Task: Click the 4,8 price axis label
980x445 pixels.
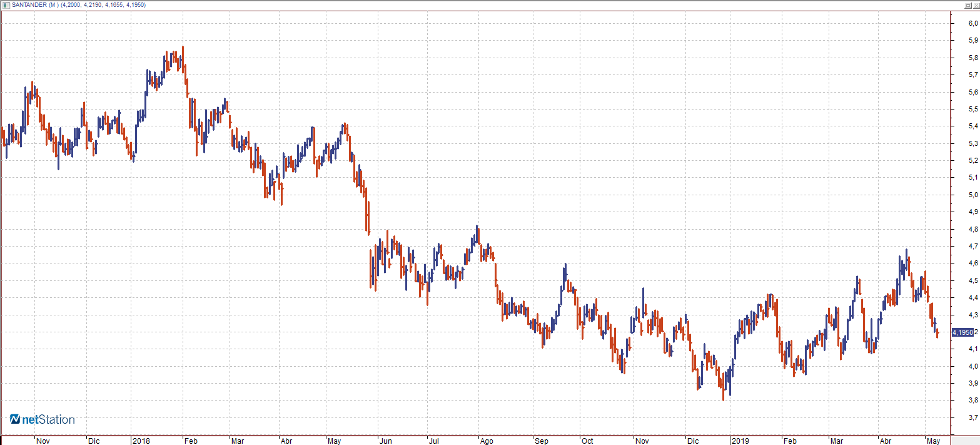Action: [x=973, y=229]
